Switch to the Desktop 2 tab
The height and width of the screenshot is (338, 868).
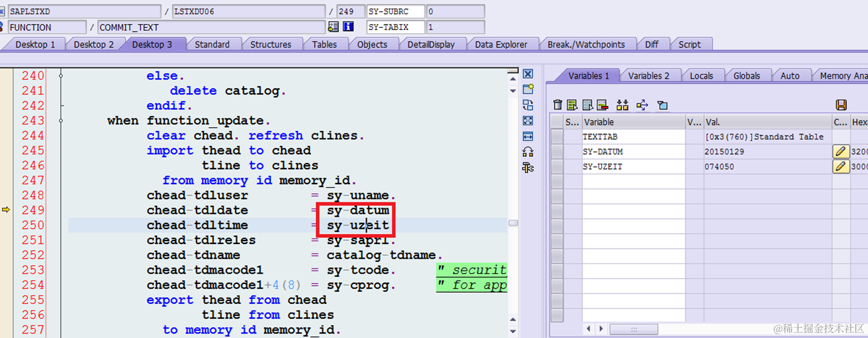coord(94,44)
